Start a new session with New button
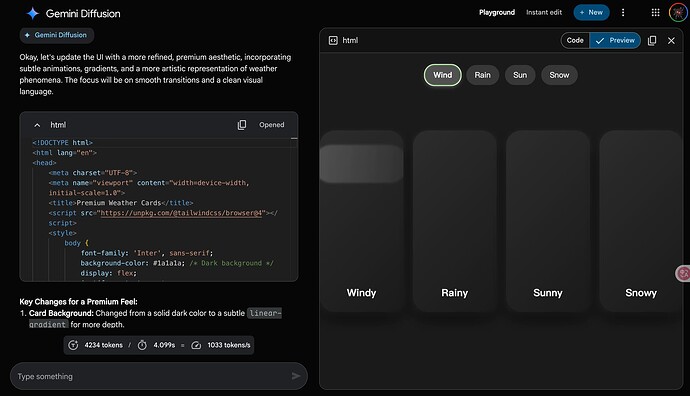 coord(591,12)
